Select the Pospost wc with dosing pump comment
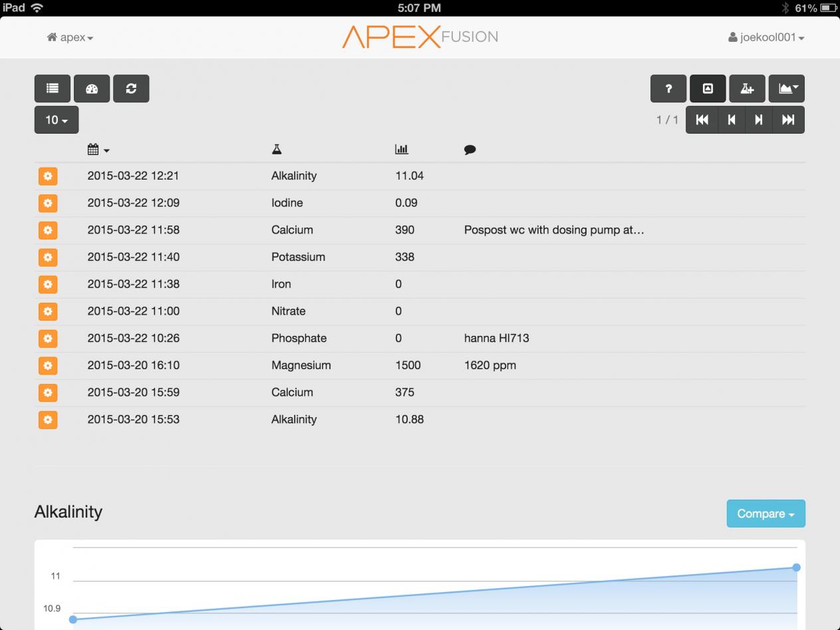 pyautogui.click(x=554, y=230)
